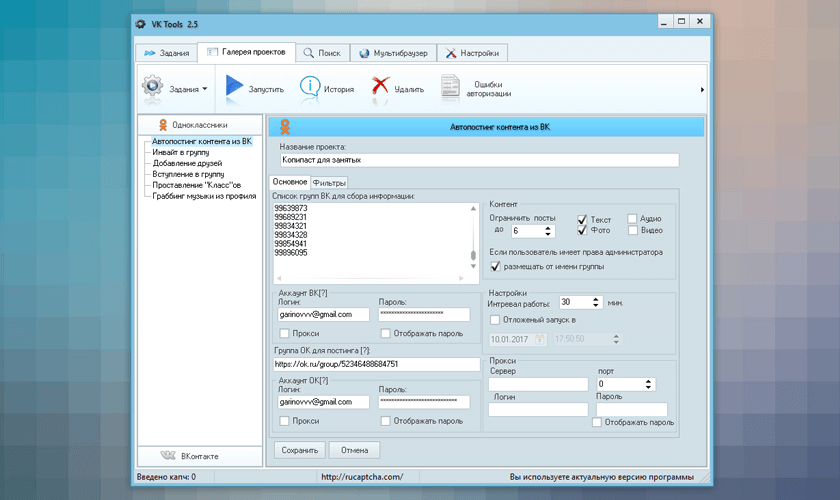840x500 pixels.
Task: Click the delayed launch time stepper arrows
Action: pos(616,339)
